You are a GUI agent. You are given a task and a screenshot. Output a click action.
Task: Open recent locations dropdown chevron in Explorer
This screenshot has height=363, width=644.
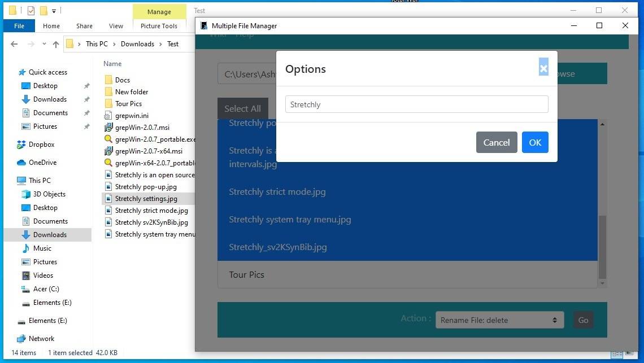(44, 44)
